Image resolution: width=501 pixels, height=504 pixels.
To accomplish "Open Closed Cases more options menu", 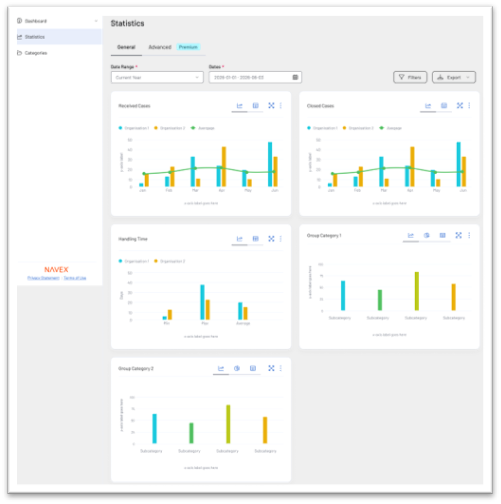I will pos(469,106).
